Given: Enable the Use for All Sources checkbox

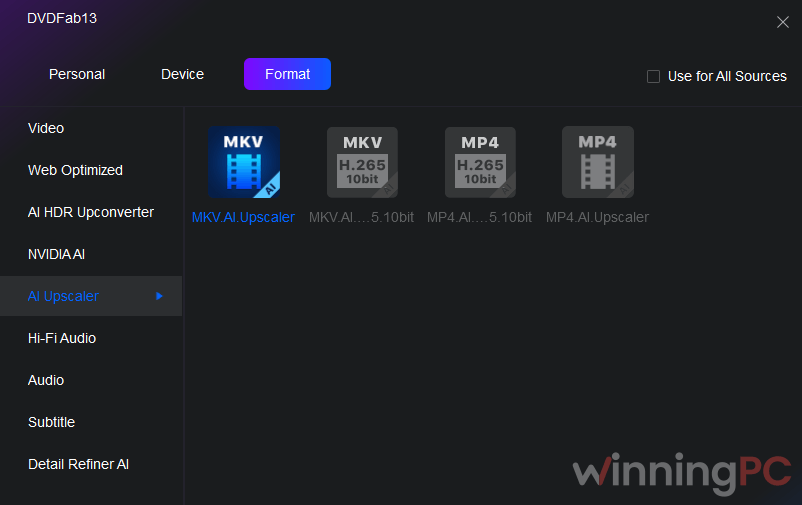Looking at the screenshot, I should tap(653, 76).
